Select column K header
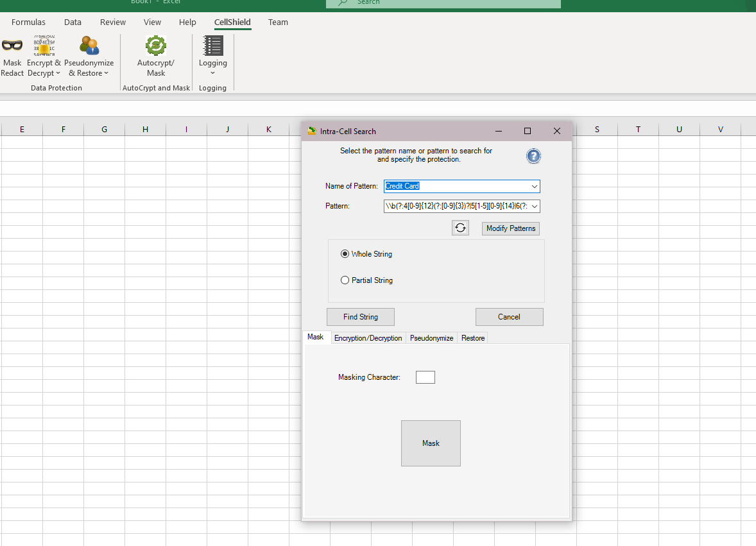The width and height of the screenshot is (756, 546). [268, 129]
